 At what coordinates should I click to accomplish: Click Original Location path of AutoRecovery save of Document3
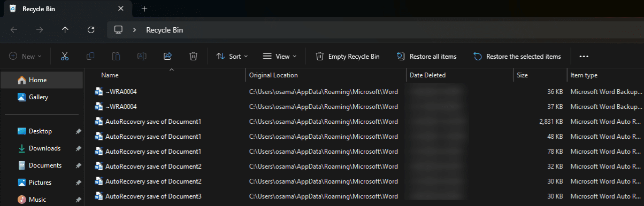point(324,196)
